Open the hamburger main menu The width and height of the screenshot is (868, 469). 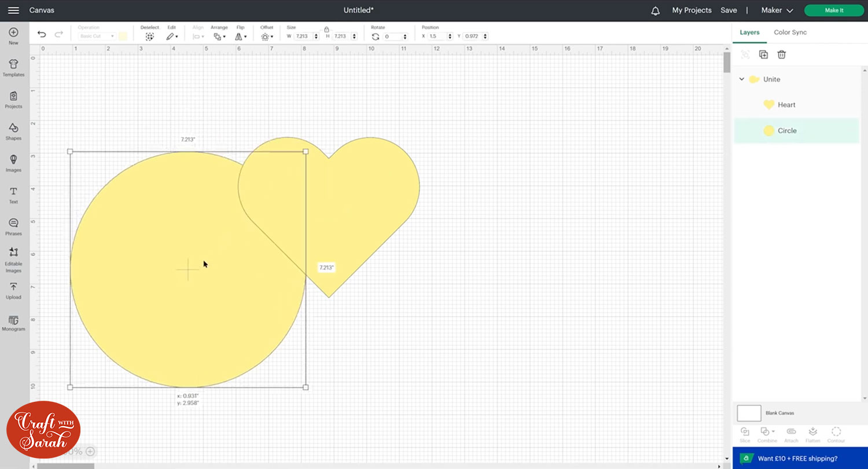click(x=13, y=10)
